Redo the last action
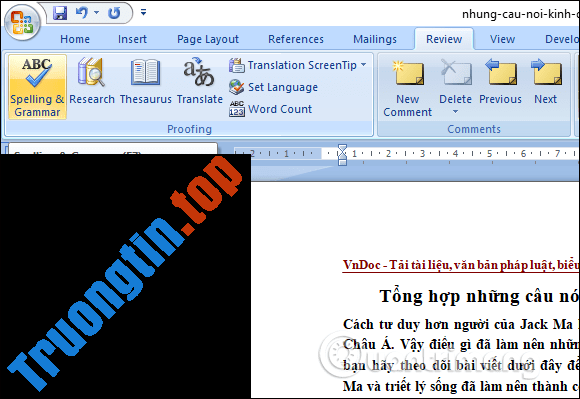 [x=114, y=13]
